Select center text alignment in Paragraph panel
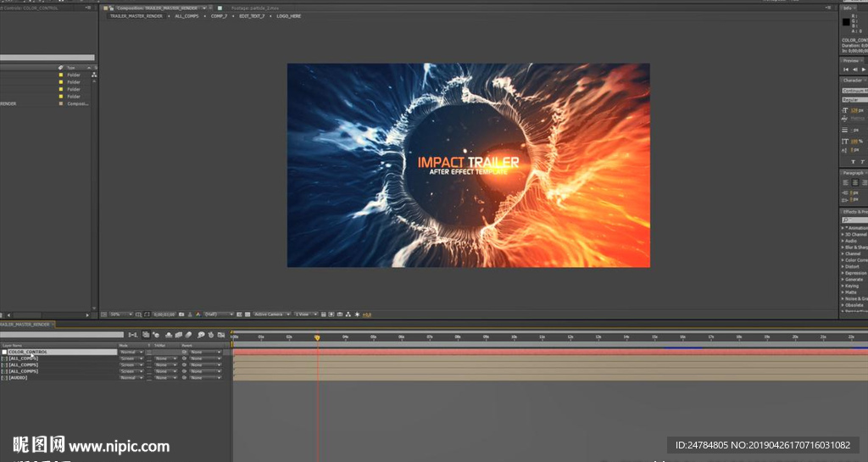Image resolution: width=868 pixels, height=462 pixels. [855, 182]
